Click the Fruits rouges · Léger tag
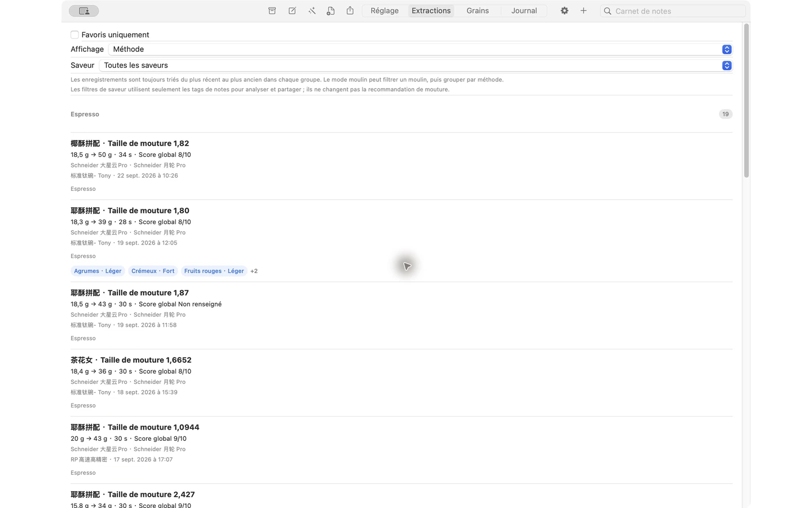This screenshot has height=508, width=812. [x=214, y=271]
